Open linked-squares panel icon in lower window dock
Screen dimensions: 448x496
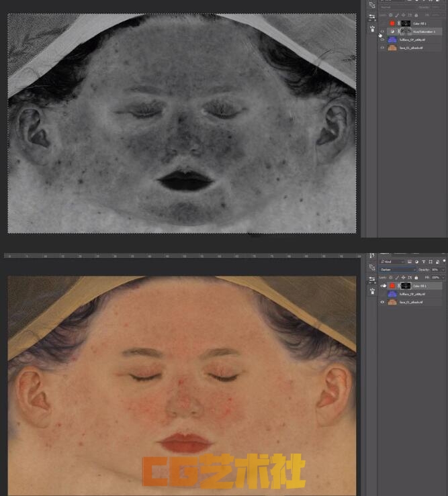[x=372, y=268]
